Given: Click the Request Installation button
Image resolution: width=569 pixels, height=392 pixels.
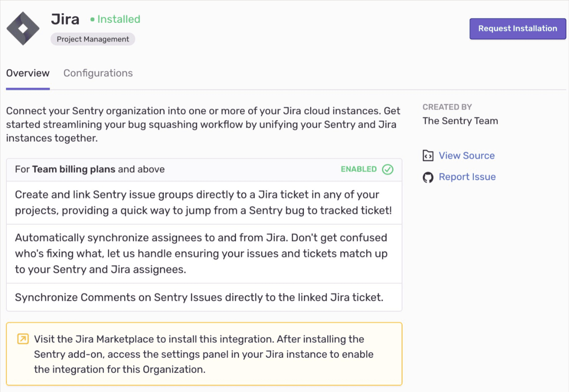Looking at the screenshot, I should [x=517, y=28].
